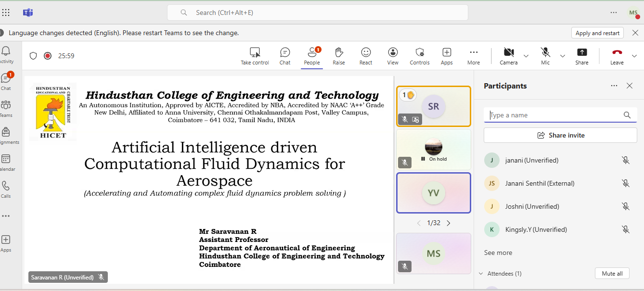Open the Chat panel in meeting toolbar
Image resolution: width=644 pixels, height=291 pixels.
[x=285, y=55]
